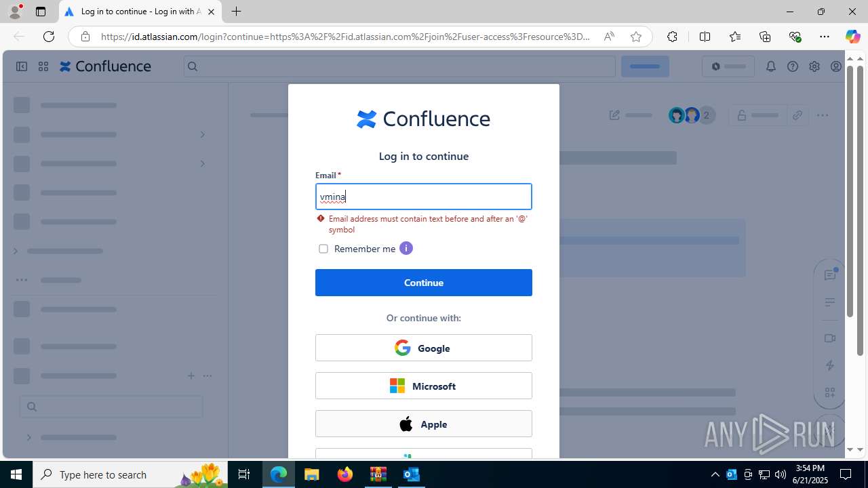Click the view site information lock icon

[85, 37]
